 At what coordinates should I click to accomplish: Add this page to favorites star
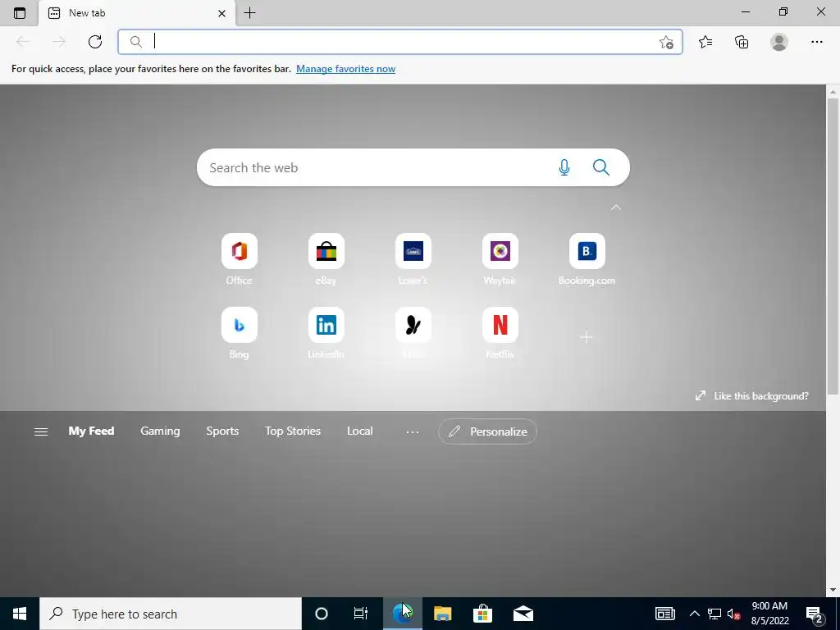(666, 42)
